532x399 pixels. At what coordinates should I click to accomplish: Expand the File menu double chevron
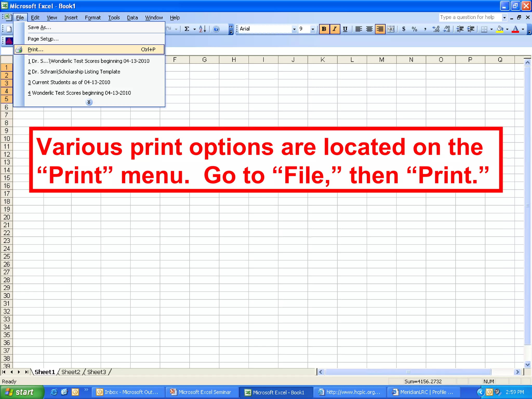(x=89, y=102)
